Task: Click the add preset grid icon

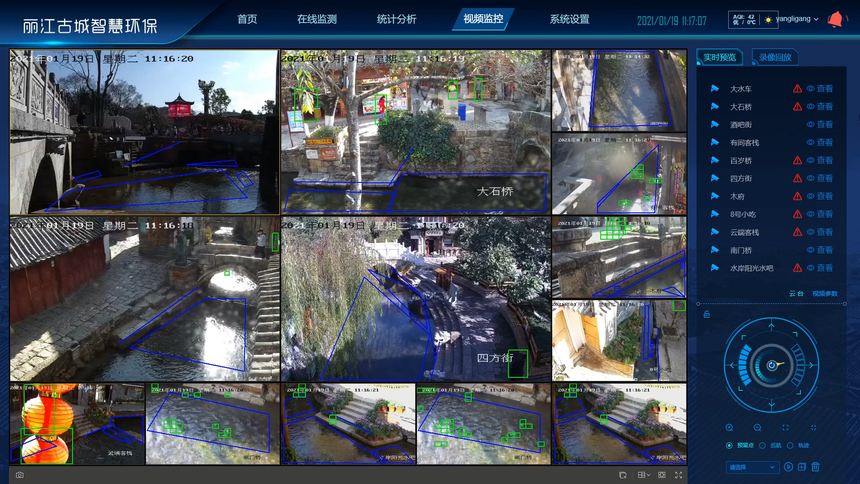Action: [x=802, y=467]
